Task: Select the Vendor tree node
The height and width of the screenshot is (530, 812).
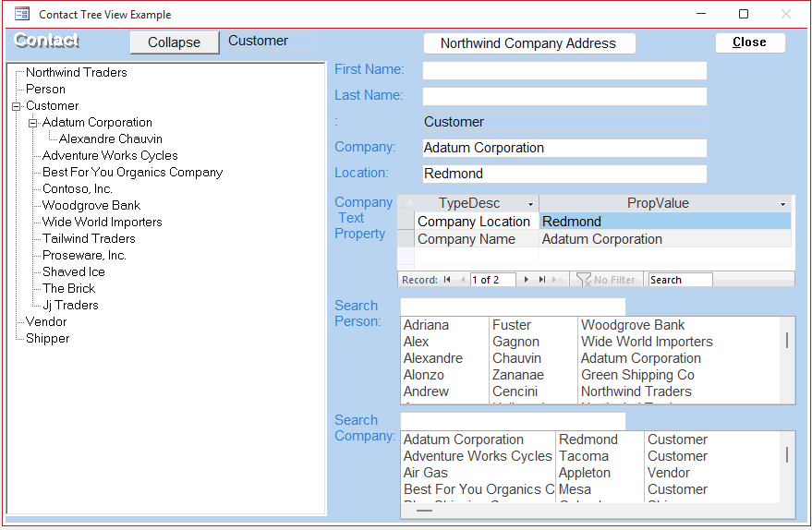Action: pyautogui.click(x=46, y=321)
